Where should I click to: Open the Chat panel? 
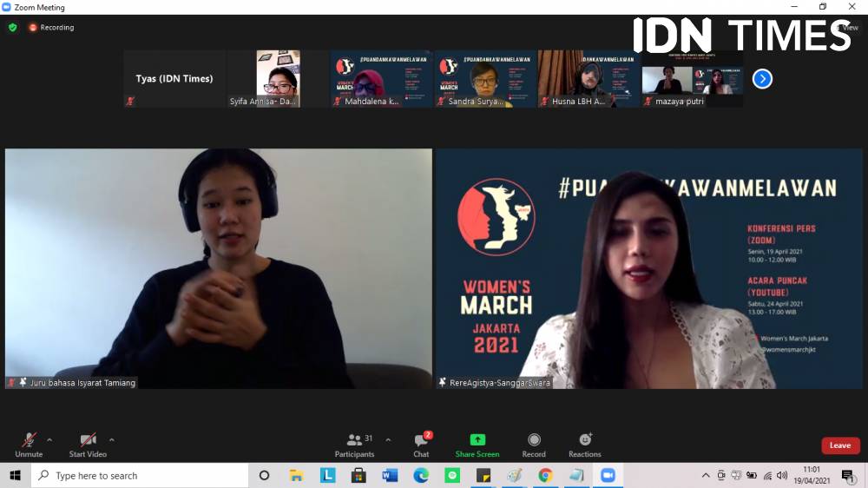click(421, 445)
